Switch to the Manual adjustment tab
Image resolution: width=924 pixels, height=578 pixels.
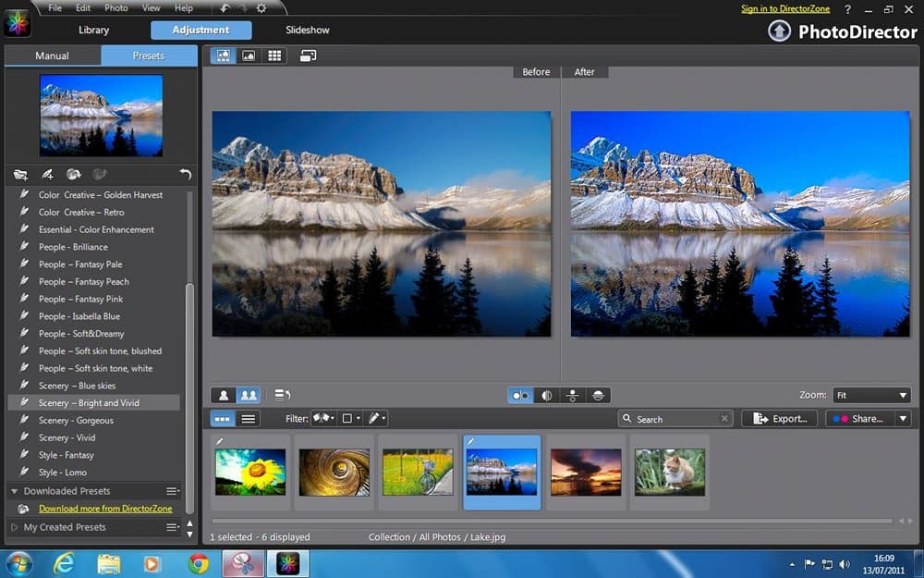pyautogui.click(x=53, y=55)
